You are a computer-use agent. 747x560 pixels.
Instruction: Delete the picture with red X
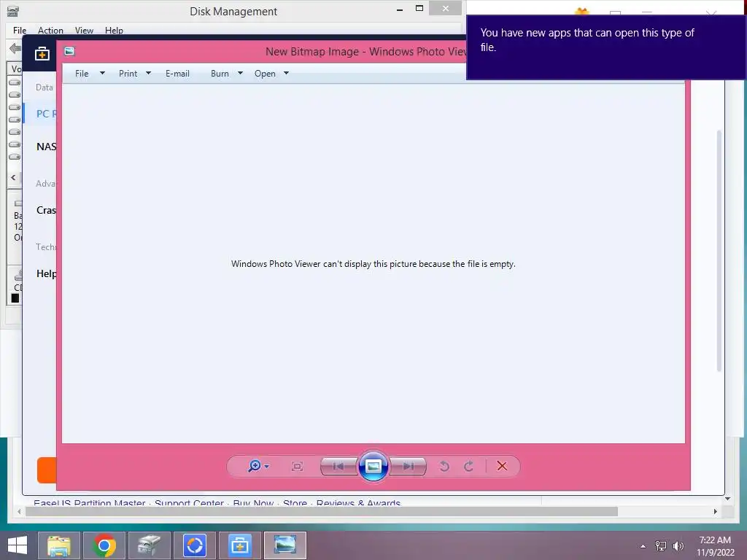coord(502,466)
